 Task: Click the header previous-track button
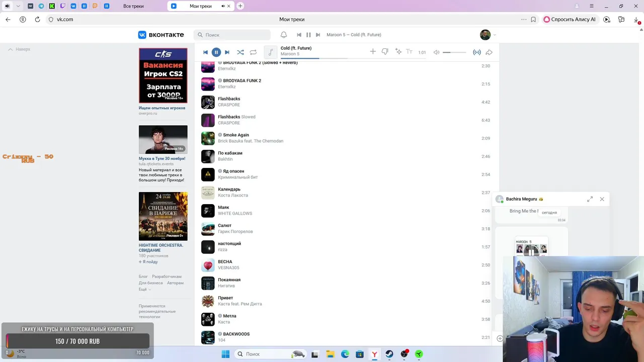pyautogui.click(x=299, y=35)
